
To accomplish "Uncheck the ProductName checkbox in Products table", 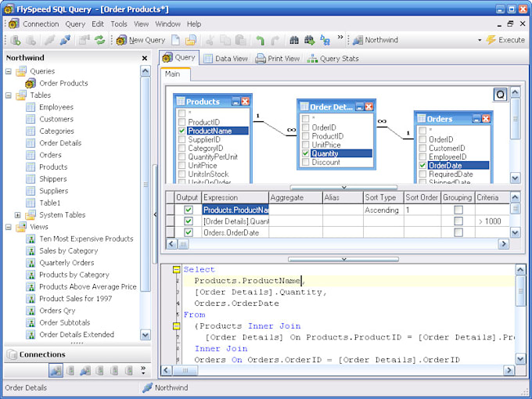I will coord(182,131).
